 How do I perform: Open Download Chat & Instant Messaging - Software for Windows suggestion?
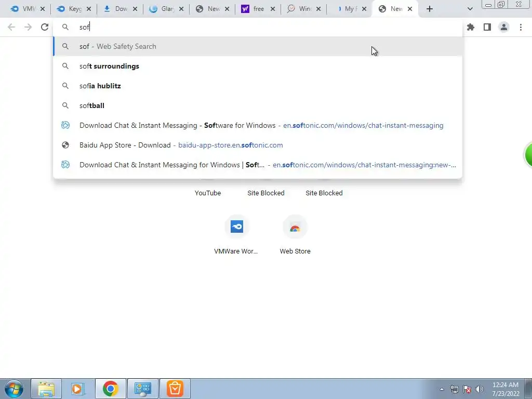pos(258,125)
